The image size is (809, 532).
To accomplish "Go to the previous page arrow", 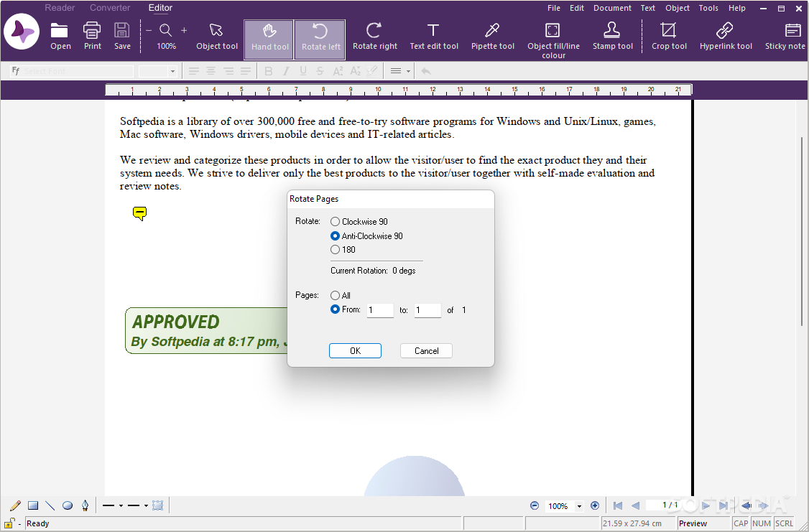I will click(636, 505).
